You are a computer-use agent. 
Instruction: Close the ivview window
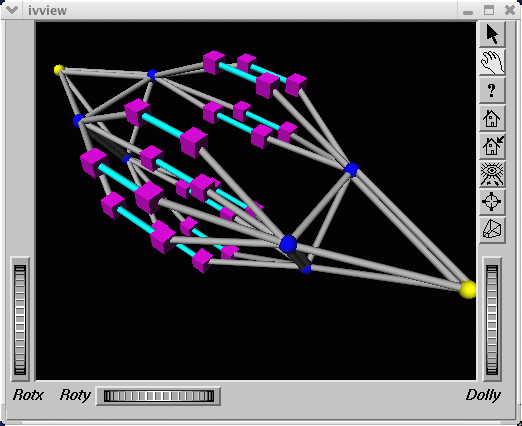click(510, 10)
